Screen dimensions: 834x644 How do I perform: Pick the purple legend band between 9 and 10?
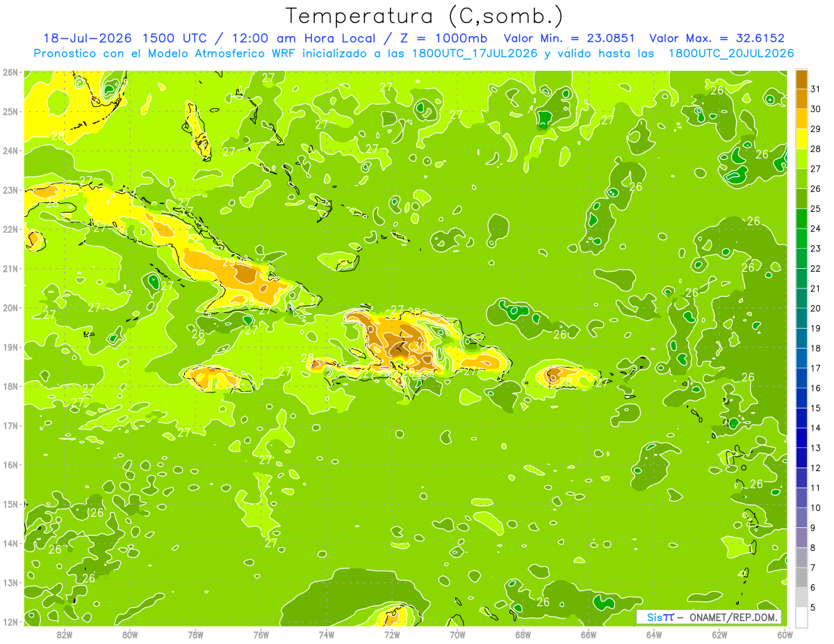point(801,518)
